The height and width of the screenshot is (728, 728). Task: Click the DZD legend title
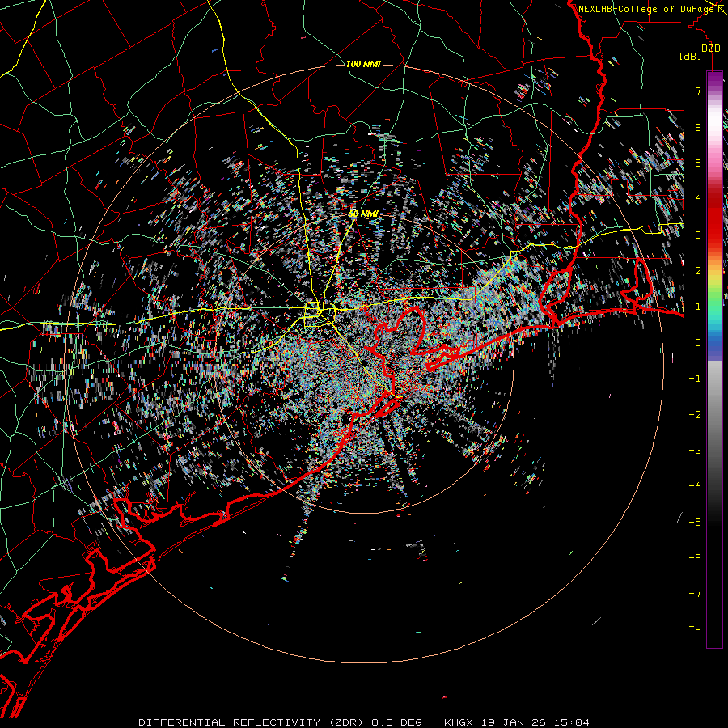710,49
